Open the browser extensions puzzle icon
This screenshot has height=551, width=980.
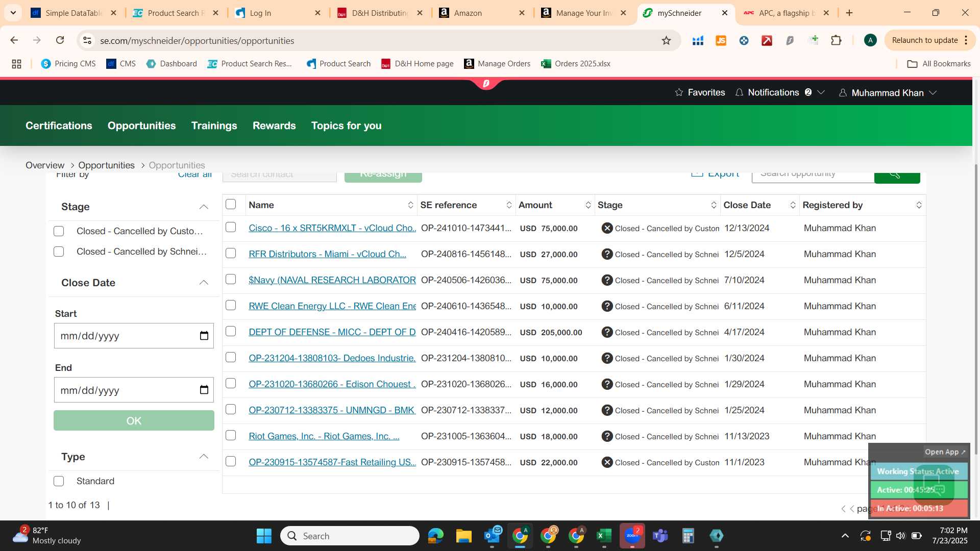(x=836, y=40)
